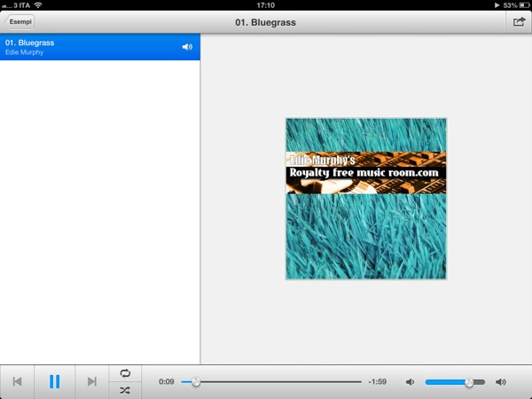Tap the remaining time -1:59
This screenshot has height=399, width=532.
(378, 381)
